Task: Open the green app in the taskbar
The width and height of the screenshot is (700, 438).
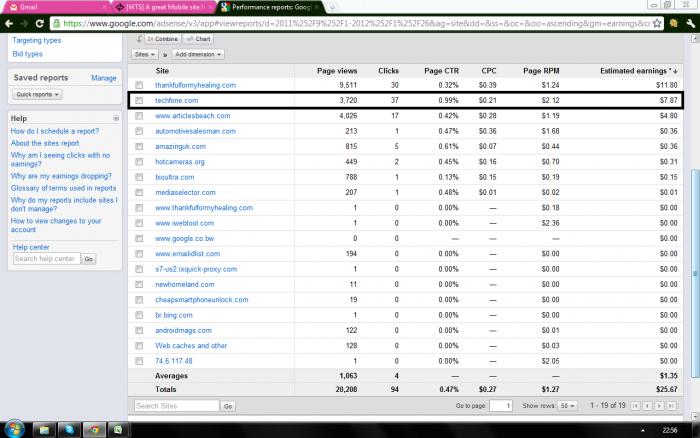Action: 118,430
